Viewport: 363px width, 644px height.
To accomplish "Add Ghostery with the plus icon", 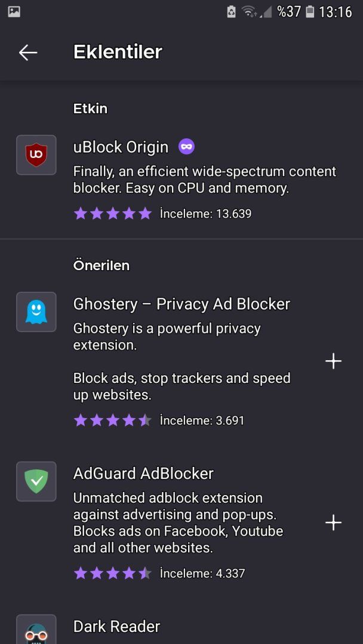I will (x=333, y=361).
